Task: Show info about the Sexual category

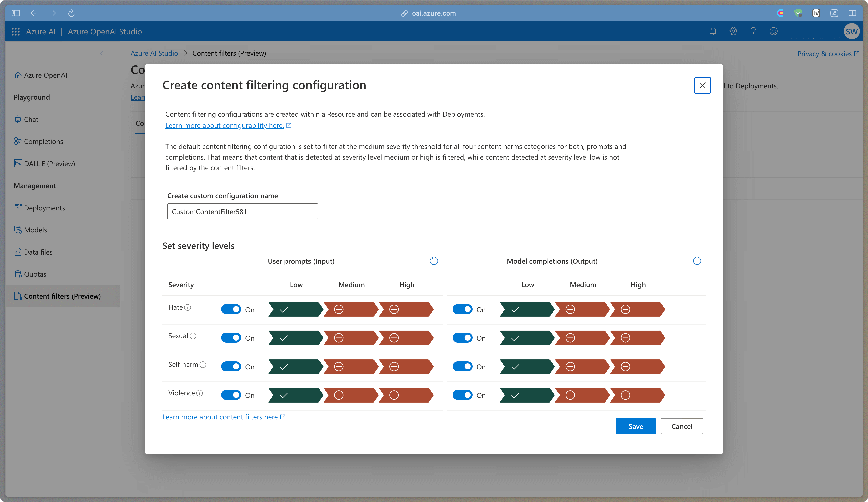Action: point(193,336)
